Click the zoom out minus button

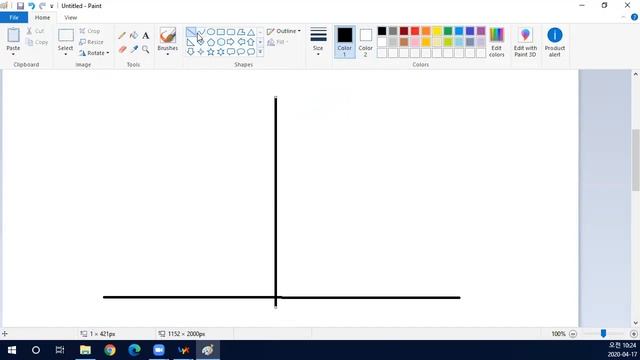(573, 334)
